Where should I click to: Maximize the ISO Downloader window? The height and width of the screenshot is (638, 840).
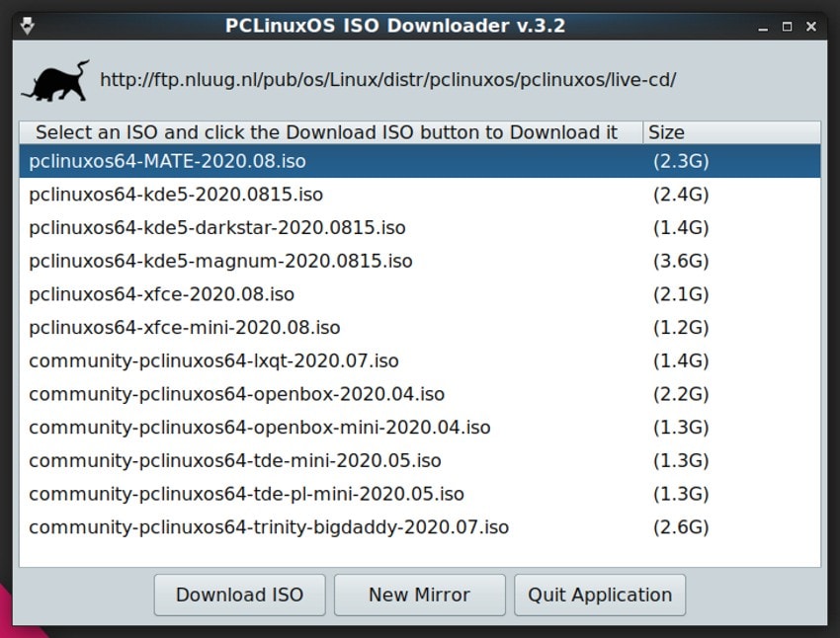point(787,27)
